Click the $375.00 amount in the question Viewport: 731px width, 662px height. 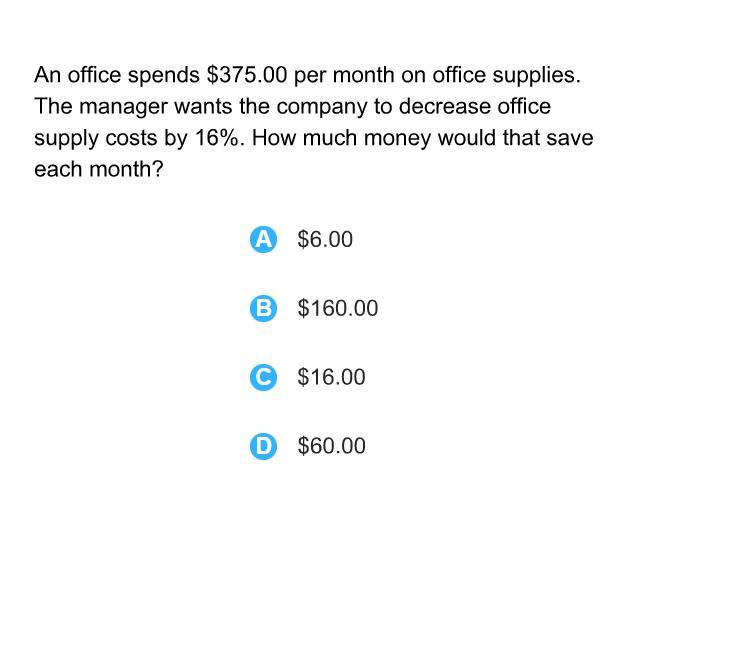pyautogui.click(x=247, y=75)
